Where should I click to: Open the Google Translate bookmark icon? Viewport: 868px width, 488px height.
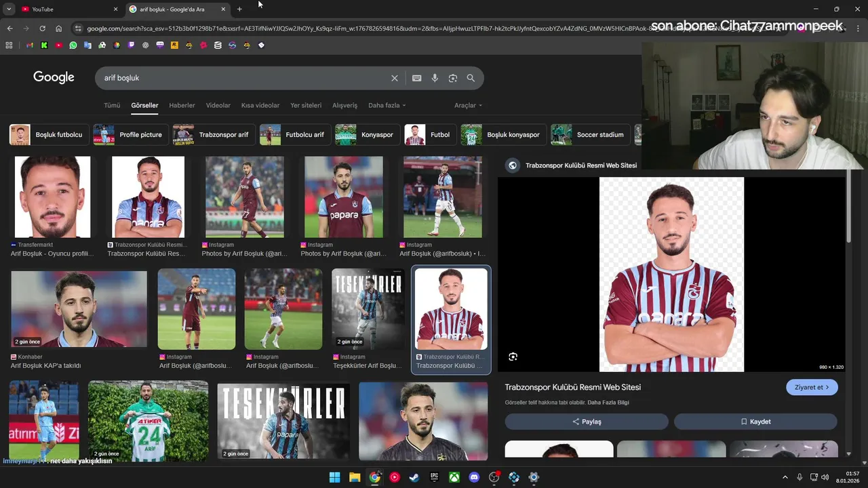tap(87, 45)
